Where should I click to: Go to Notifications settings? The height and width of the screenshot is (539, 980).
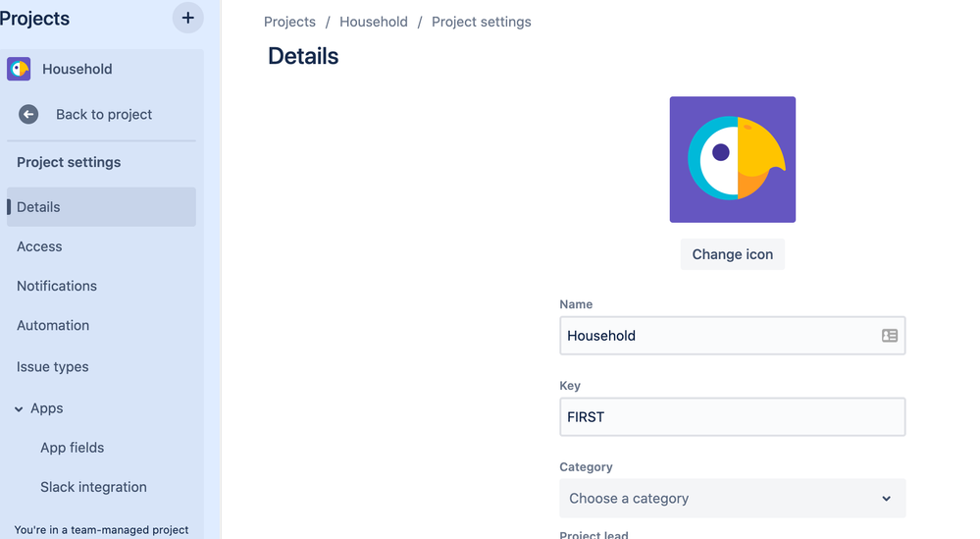click(x=57, y=286)
